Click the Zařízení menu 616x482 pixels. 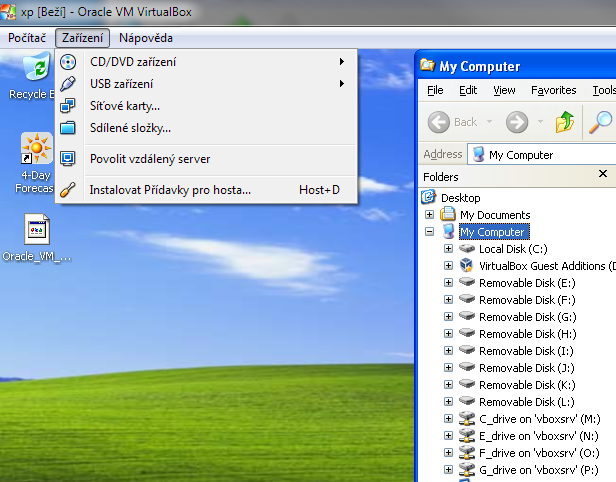[x=82, y=38]
